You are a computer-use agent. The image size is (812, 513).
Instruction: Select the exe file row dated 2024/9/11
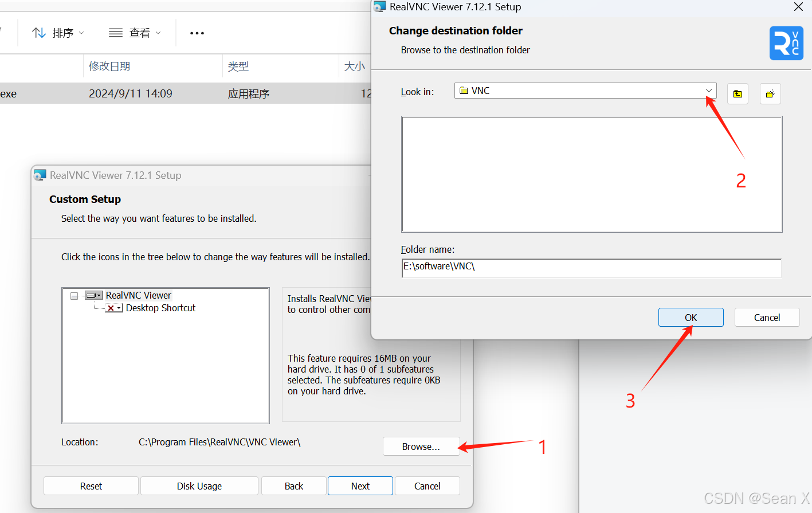(186, 93)
